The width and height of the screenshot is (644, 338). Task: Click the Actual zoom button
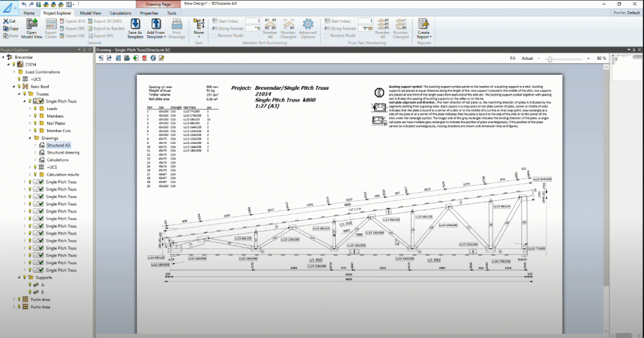tap(527, 58)
